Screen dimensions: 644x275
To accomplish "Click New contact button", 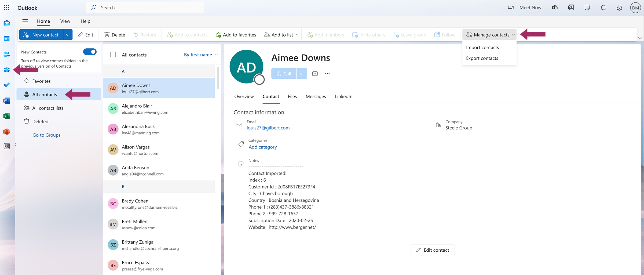I will pos(41,35).
